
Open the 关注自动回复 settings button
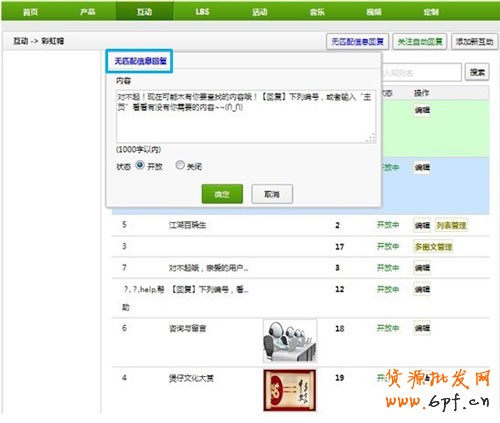coord(420,42)
